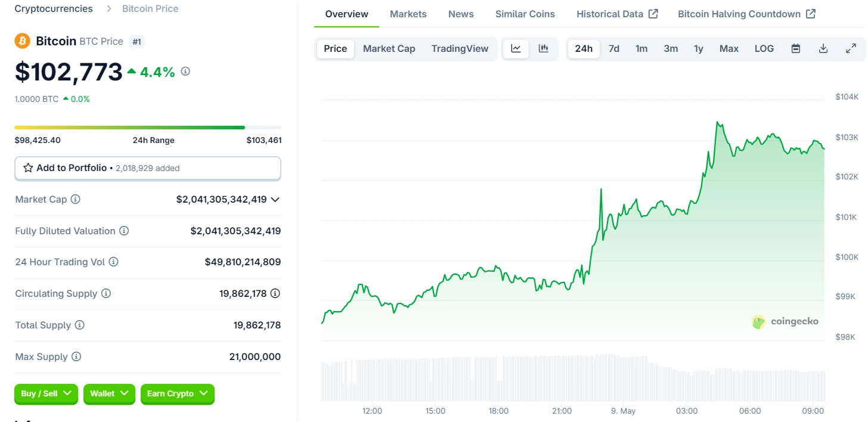Click the #1 rank badge

(x=137, y=42)
